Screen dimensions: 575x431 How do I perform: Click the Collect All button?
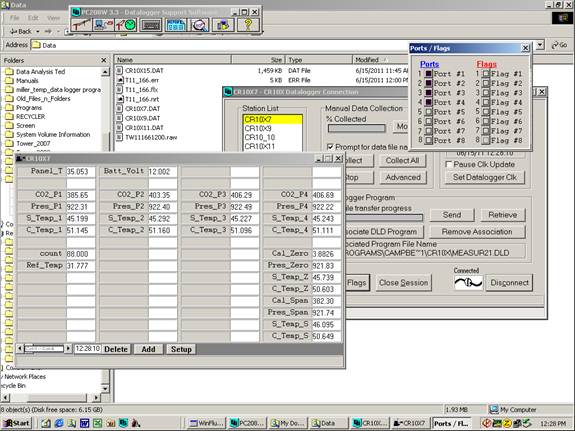(x=402, y=161)
